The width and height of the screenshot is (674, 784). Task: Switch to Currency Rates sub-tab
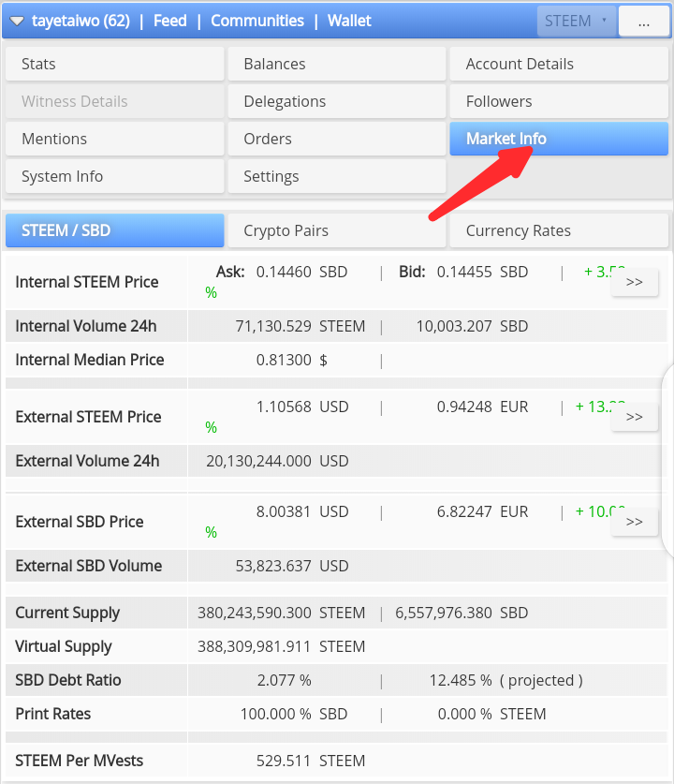(559, 230)
